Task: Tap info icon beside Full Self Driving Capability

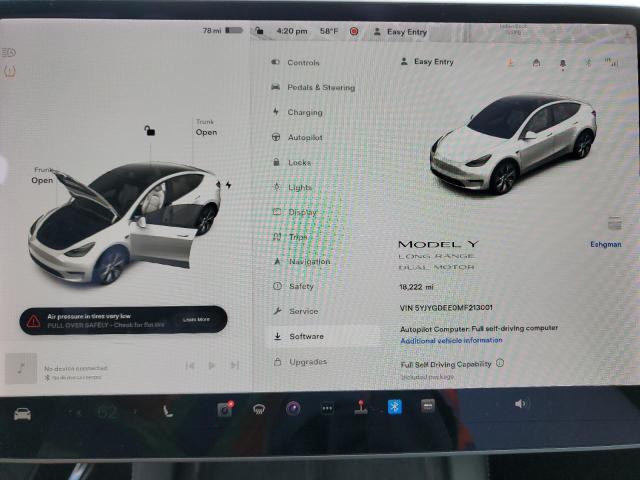Action: (x=500, y=363)
